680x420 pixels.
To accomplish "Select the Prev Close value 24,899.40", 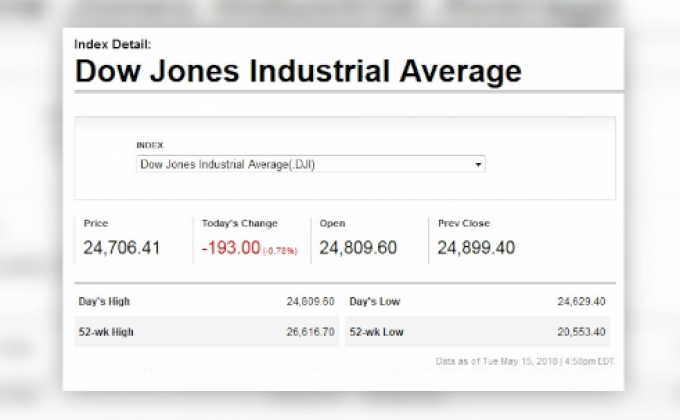I will (x=476, y=248).
